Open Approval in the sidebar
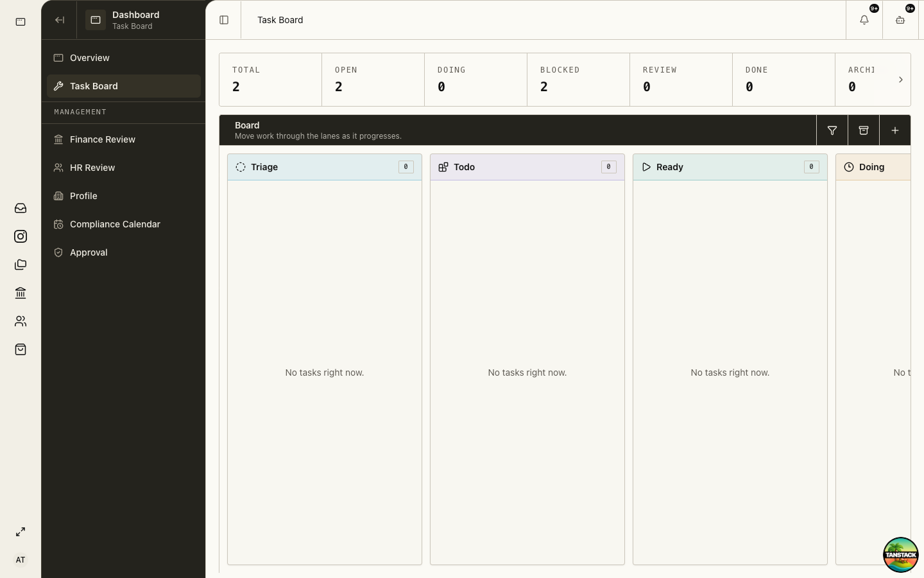Image resolution: width=924 pixels, height=578 pixels. (124, 252)
